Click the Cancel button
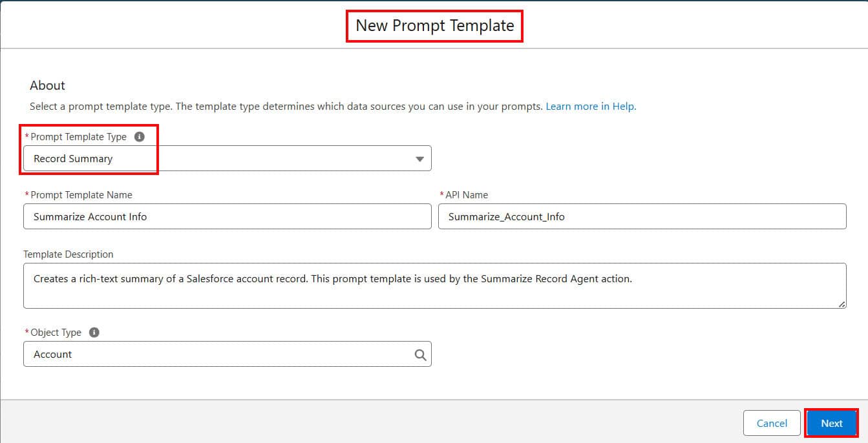Image resolution: width=868 pixels, height=443 pixels. pyautogui.click(x=772, y=423)
